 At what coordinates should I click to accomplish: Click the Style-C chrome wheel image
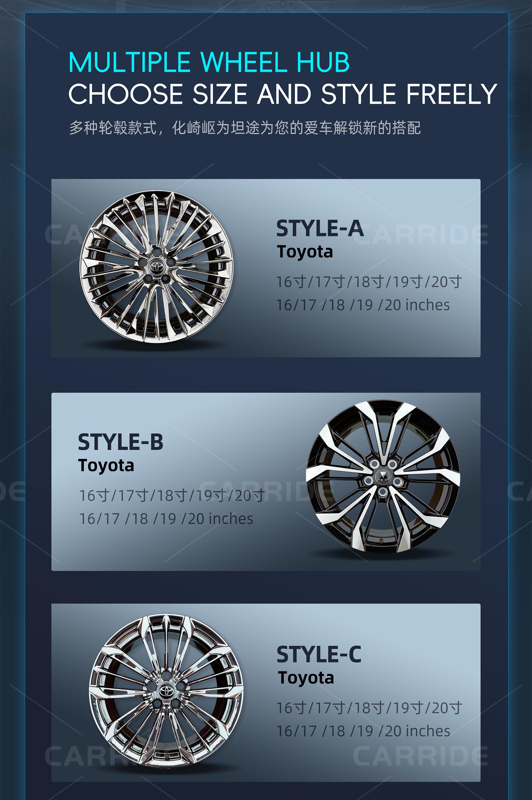click(x=166, y=691)
